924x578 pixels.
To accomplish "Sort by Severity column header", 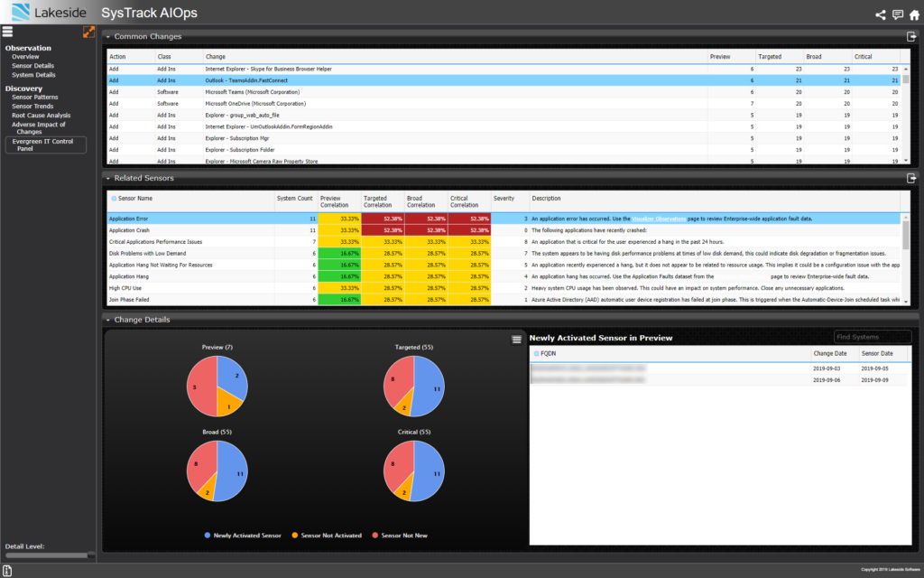I will (x=510, y=201).
